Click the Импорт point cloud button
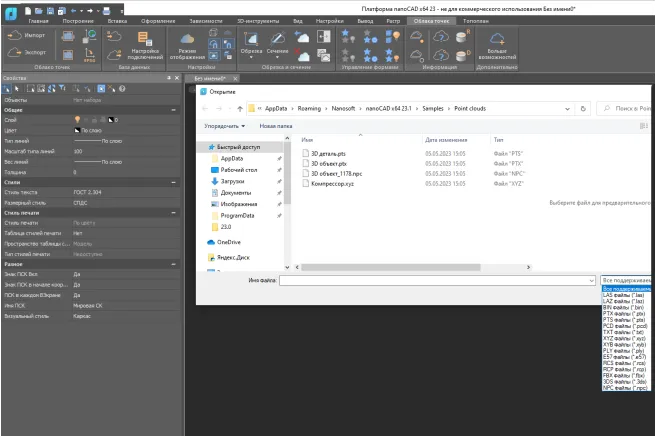The width and height of the screenshot is (656, 436). click(26, 35)
